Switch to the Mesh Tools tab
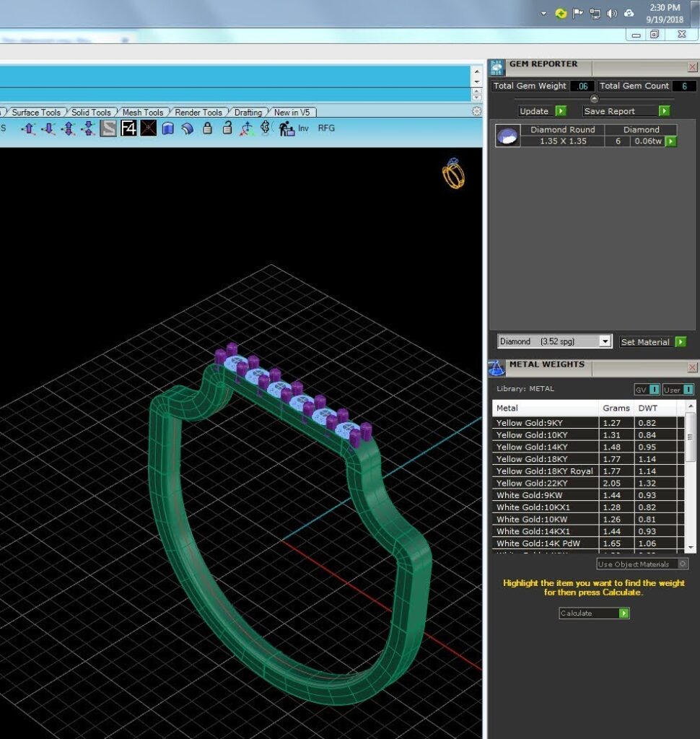Image resolution: width=700 pixels, height=739 pixels. click(143, 112)
